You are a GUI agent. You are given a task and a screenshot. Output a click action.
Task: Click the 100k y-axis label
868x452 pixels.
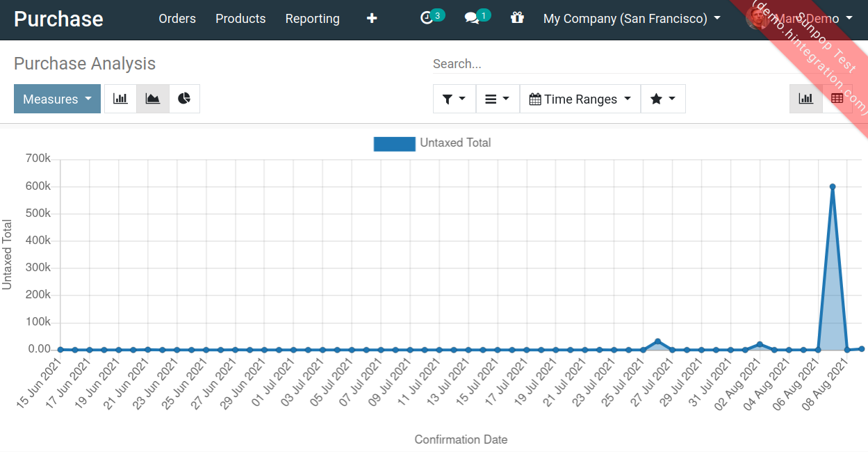tap(38, 322)
